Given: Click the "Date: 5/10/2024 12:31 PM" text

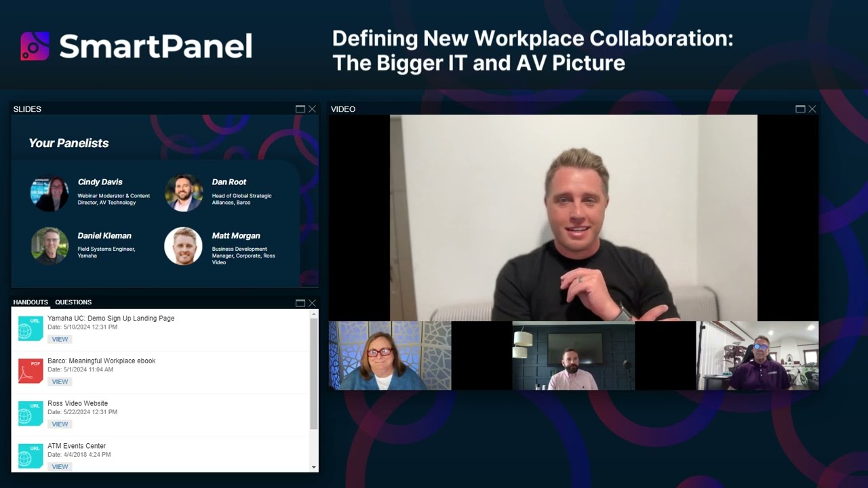Looking at the screenshot, I should [x=82, y=327].
